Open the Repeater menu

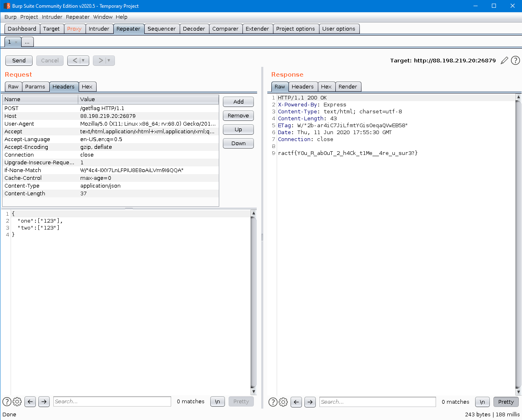[x=77, y=17]
